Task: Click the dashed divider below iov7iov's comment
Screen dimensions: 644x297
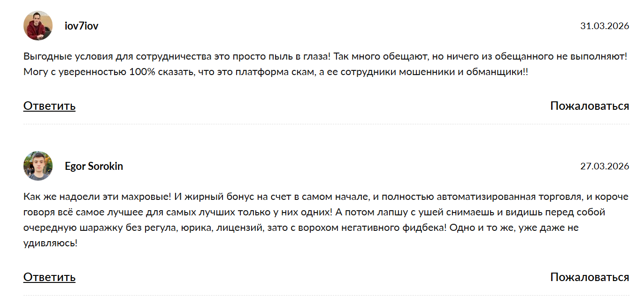Action: tap(326, 124)
